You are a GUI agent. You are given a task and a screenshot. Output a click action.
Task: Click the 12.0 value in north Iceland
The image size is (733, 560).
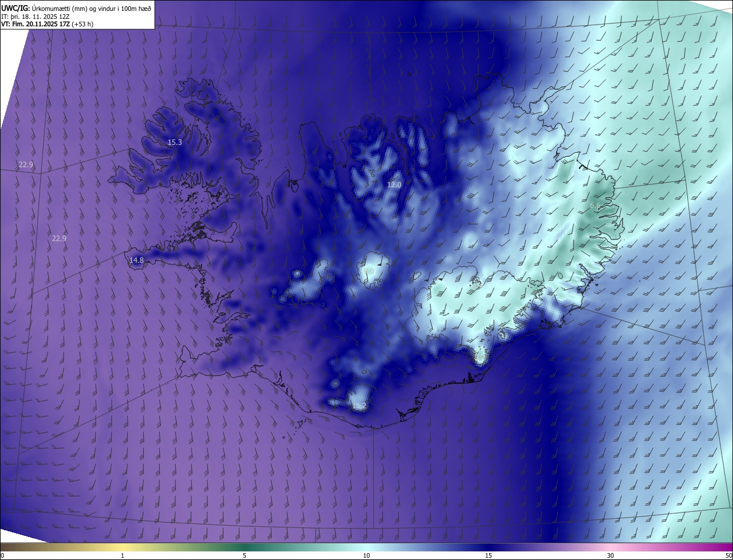coord(394,184)
